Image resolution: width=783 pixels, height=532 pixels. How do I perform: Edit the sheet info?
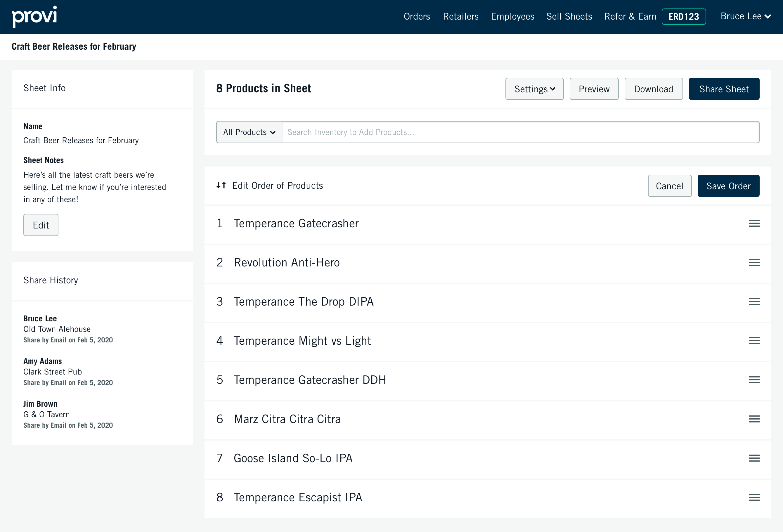(41, 225)
